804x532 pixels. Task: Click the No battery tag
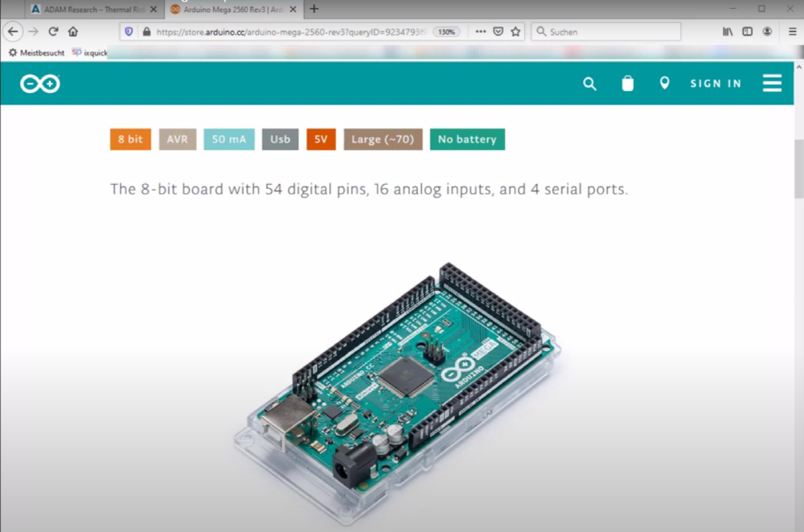[467, 139]
